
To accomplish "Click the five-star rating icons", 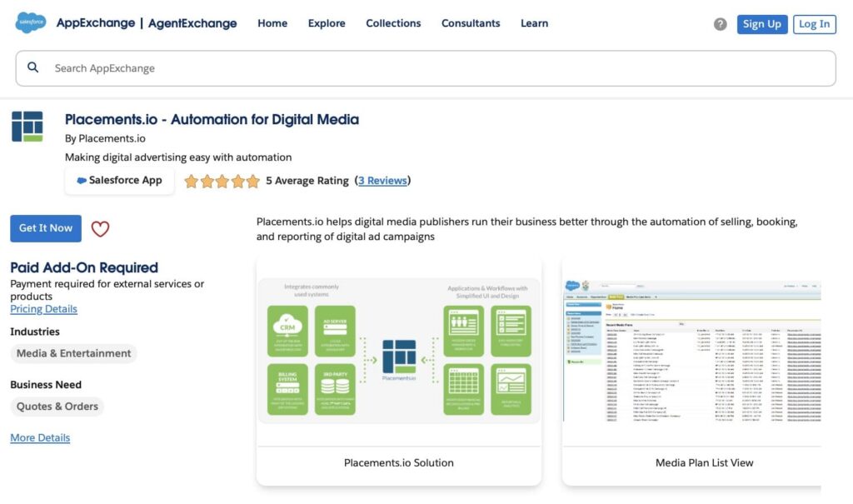I will (222, 181).
